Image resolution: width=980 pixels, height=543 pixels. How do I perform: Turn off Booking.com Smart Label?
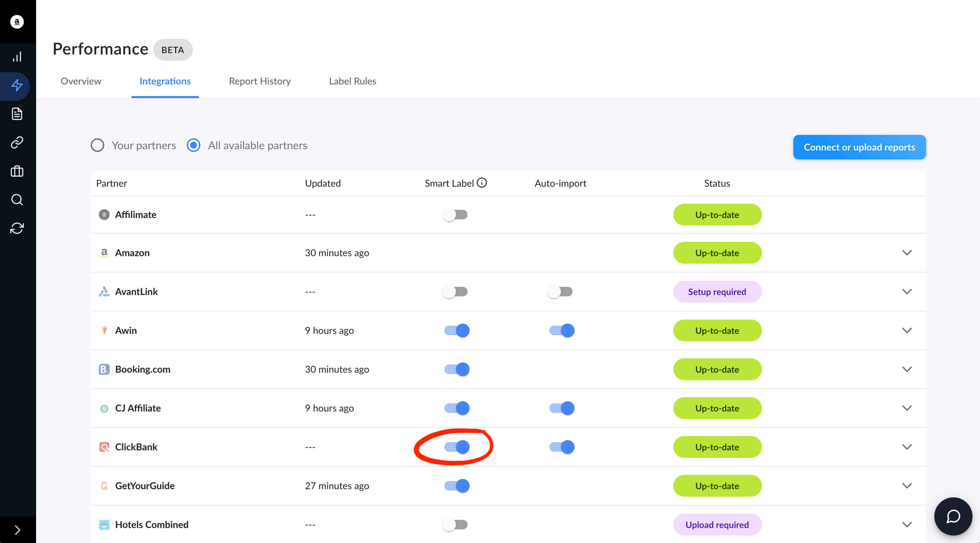click(457, 369)
